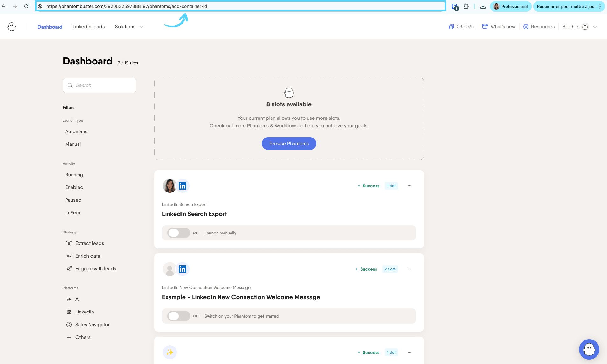Filter by Extract leads strategy
607x364 pixels.
point(85,243)
